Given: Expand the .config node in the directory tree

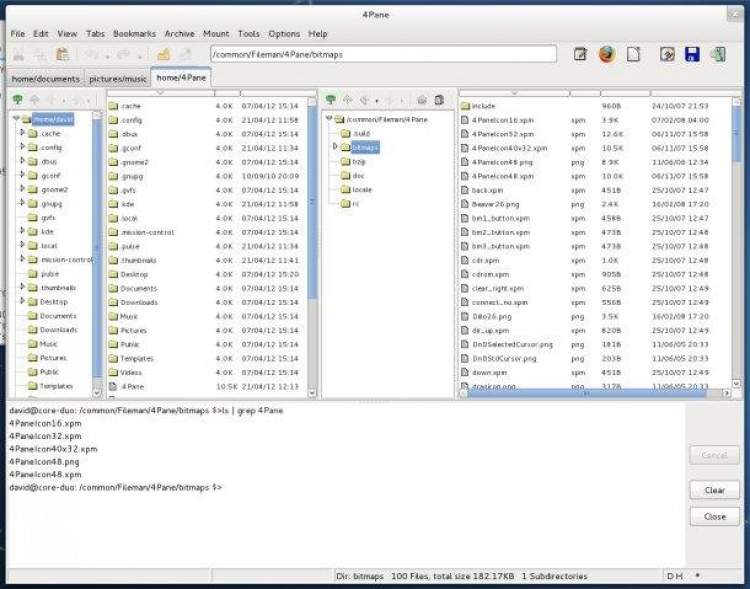Looking at the screenshot, I should pyautogui.click(x=22, y=146).
